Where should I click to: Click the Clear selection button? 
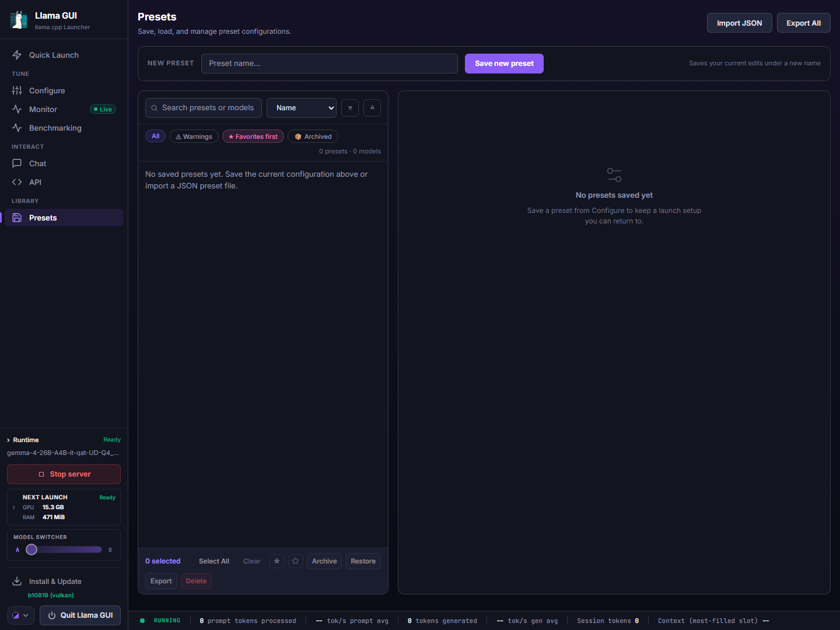coord(252,561)
